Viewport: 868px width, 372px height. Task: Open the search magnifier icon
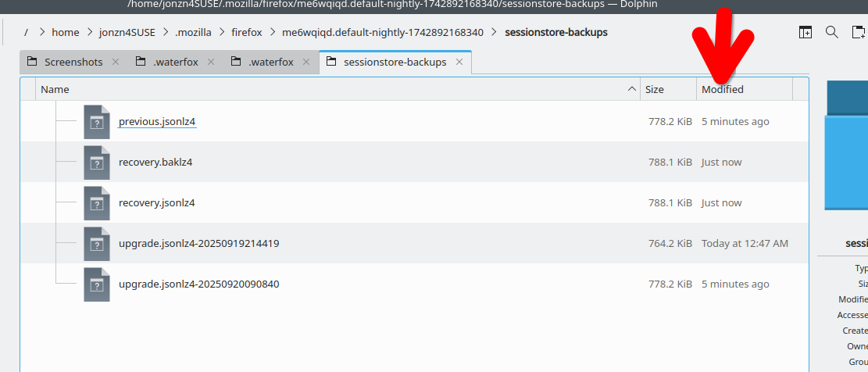[x=832, y=33]
